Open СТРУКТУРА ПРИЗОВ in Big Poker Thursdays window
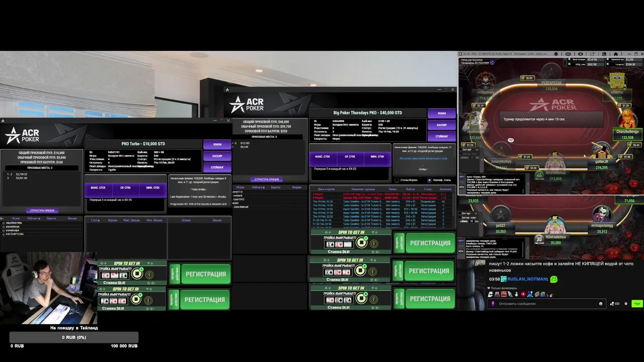Image resolution: width=644 pixels, height=362 pixels. pos(267,179)
